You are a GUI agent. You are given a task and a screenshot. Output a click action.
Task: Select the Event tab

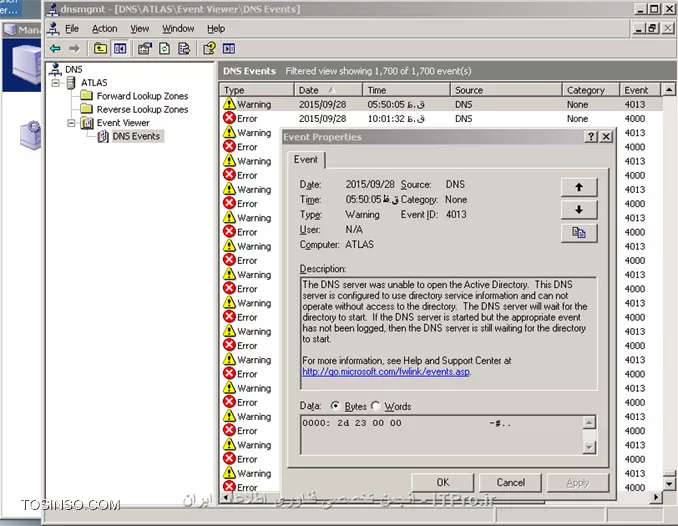click(x=306, y=160)
